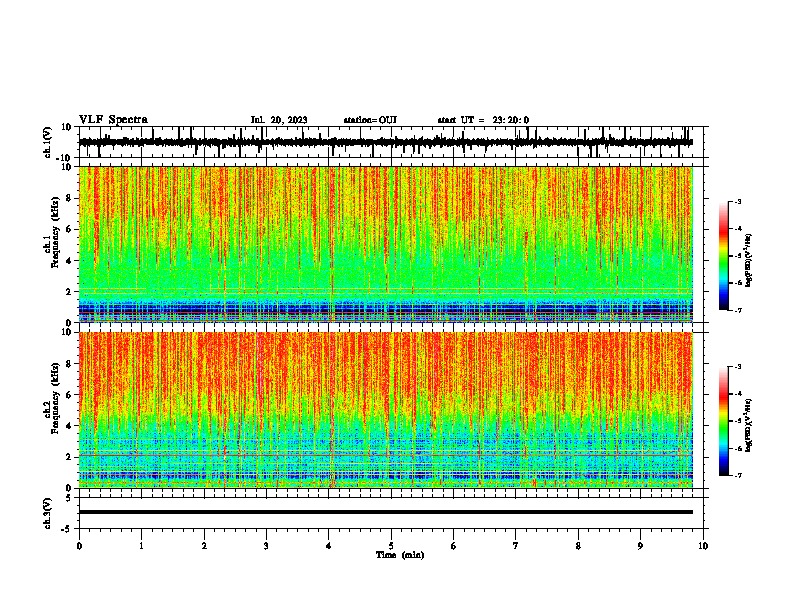The image size is (792, 612).
Task: Click the "station=OUJ" header label
Action: (x=370, y=120)
